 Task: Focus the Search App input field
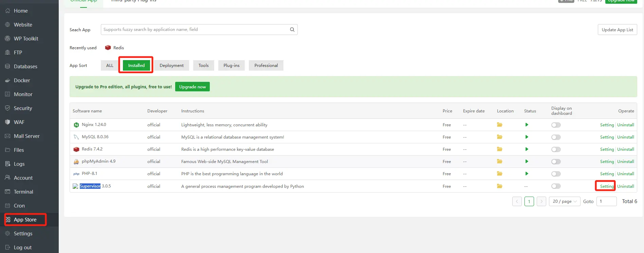[199, 30]
